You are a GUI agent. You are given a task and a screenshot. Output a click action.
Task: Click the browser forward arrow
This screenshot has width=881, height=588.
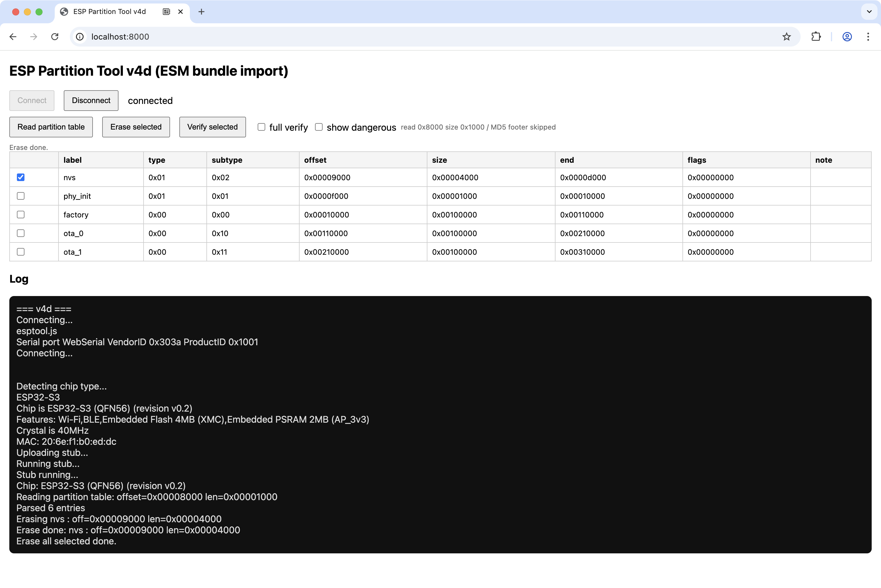tap(34, 37)
